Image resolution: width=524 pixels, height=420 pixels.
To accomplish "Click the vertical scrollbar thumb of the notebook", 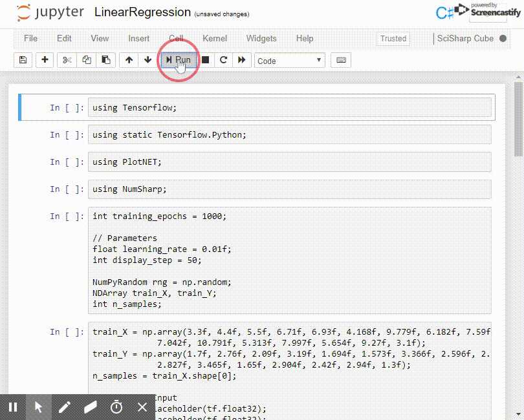I will tap(518, 118).
